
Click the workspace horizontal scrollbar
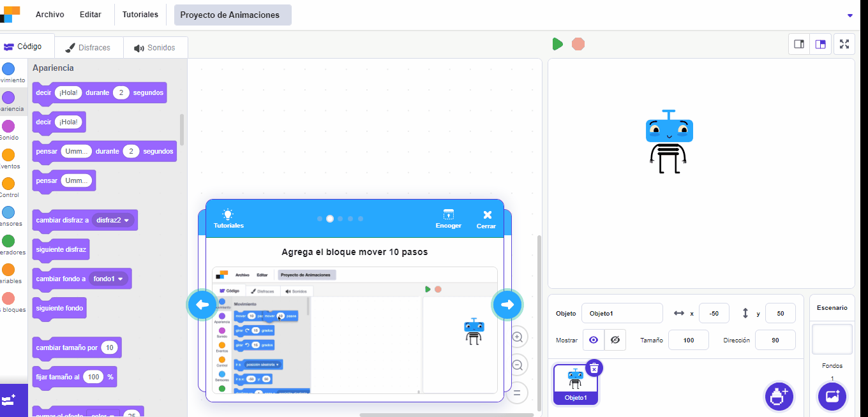446,414
